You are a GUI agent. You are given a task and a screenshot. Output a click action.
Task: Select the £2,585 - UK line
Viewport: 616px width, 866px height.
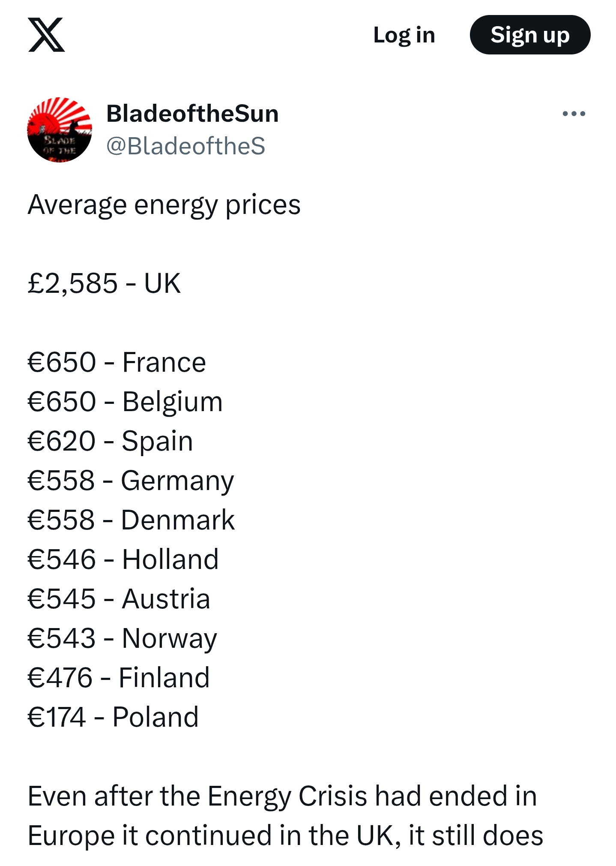point(104,283)
